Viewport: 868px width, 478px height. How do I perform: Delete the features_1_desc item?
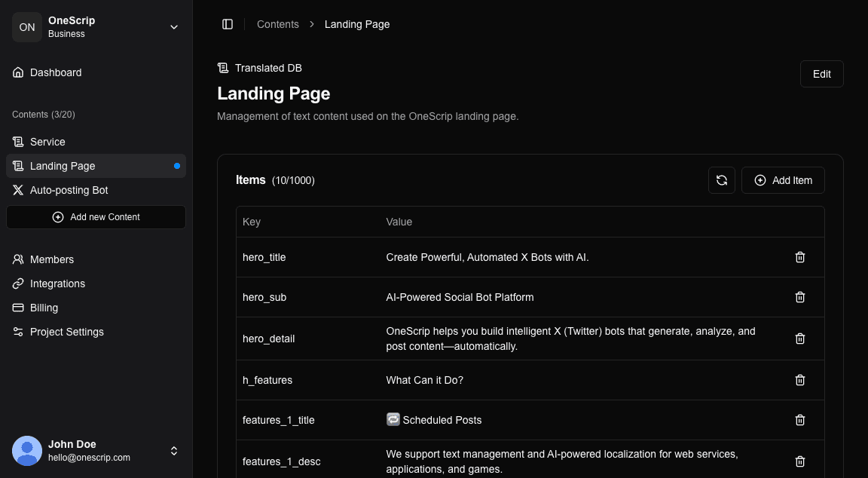tap(800, 461)
